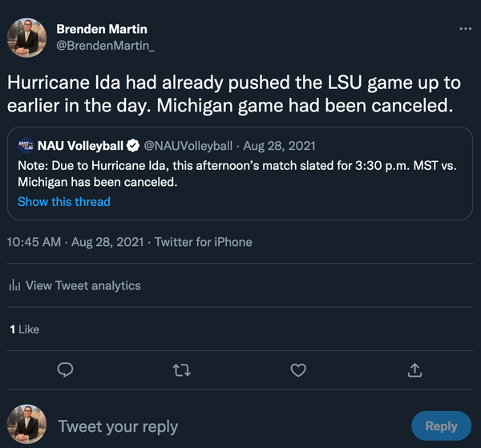Click the reply speech bubble icon
This screenshot has height=448, width=481.
67,369
